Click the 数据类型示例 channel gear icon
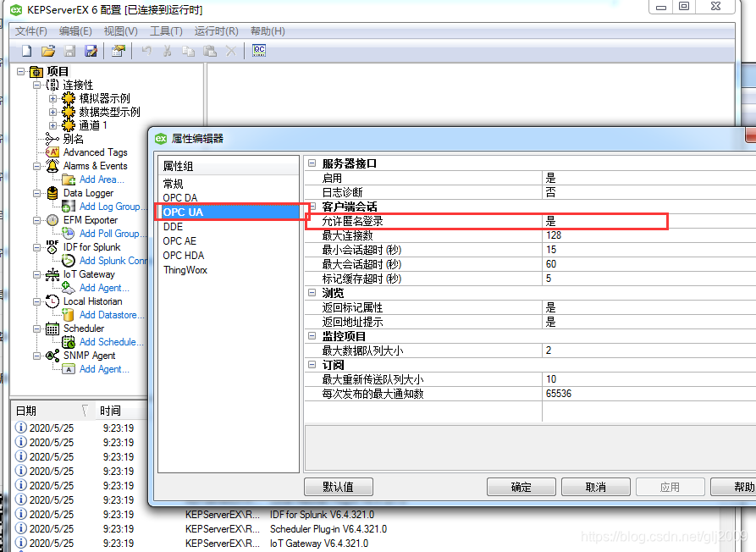The height and width of the screenshot is (552, 756). coord(69,112)
